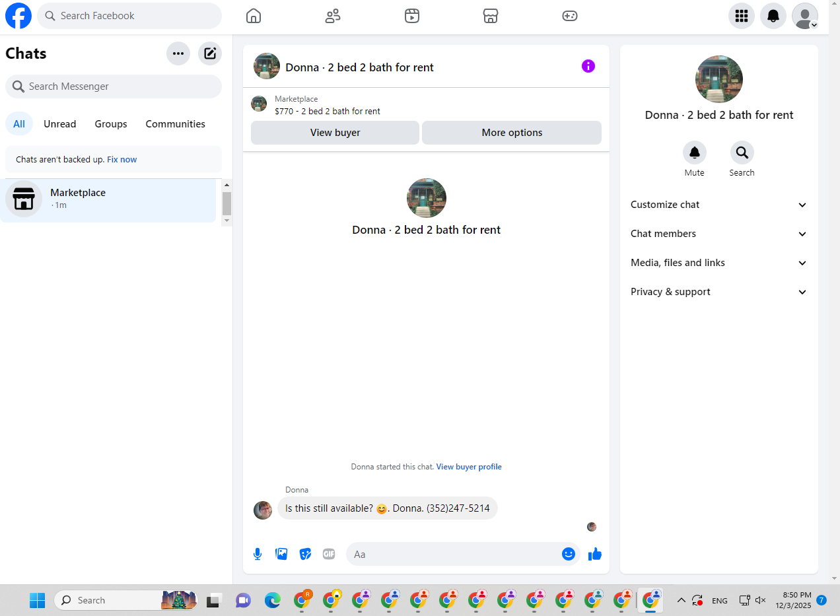Click the Windows taskbar Search box
Image resolution: width=840 pixels, height=616 pixels.
(125, 600)
